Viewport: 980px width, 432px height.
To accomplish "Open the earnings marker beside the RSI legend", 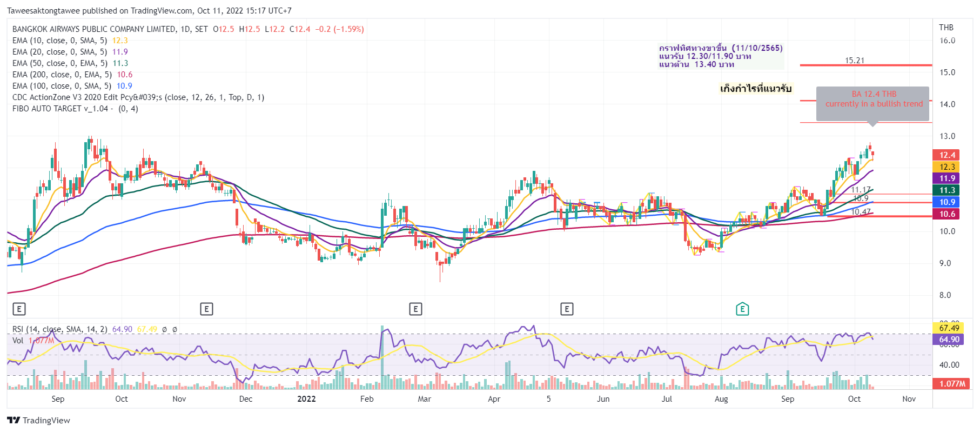I will 19,309.
